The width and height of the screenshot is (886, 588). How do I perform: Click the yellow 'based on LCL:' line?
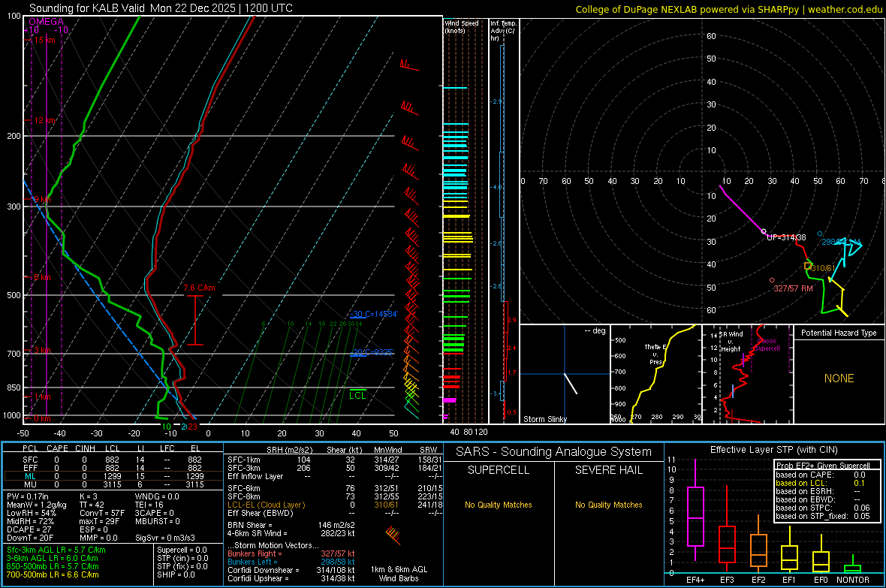pyautogui.click(x=820, y=483)
